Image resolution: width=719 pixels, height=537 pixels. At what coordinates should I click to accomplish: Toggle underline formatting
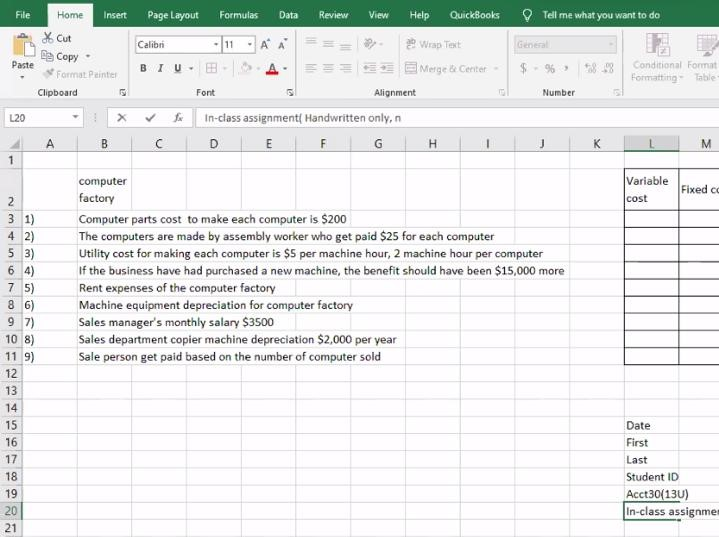(177, 68)
